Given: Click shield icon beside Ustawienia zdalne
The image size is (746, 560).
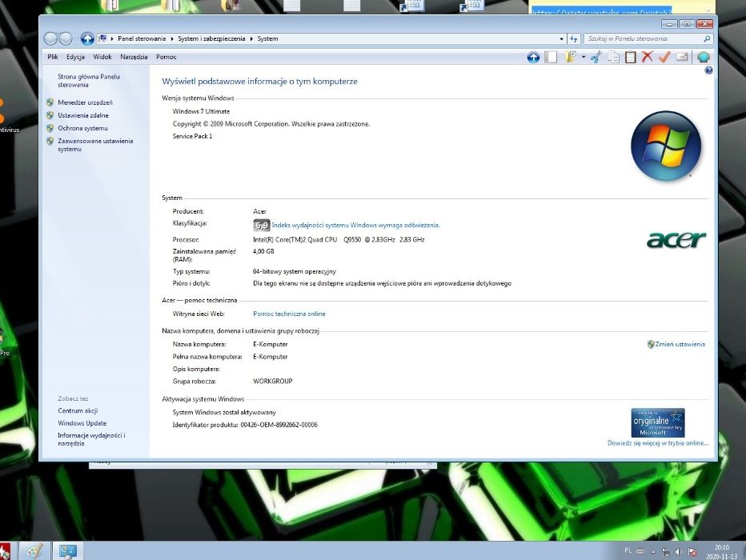Looking at the screenshot, I should point(50,115).
